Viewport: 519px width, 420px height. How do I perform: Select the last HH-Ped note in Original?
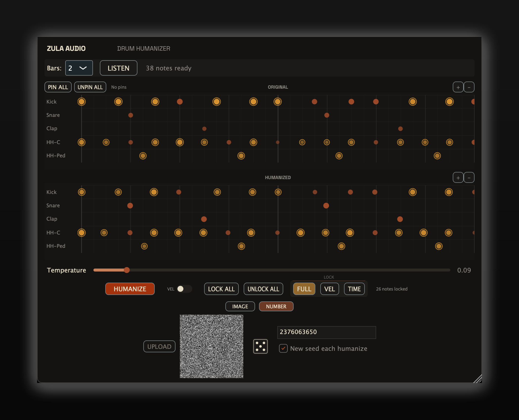tap(437, 156)
